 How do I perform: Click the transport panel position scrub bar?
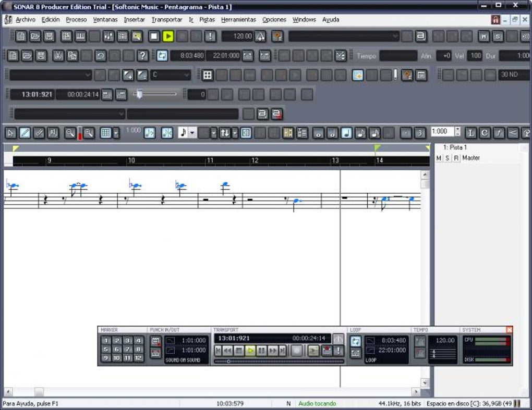(x=279, y=361)
